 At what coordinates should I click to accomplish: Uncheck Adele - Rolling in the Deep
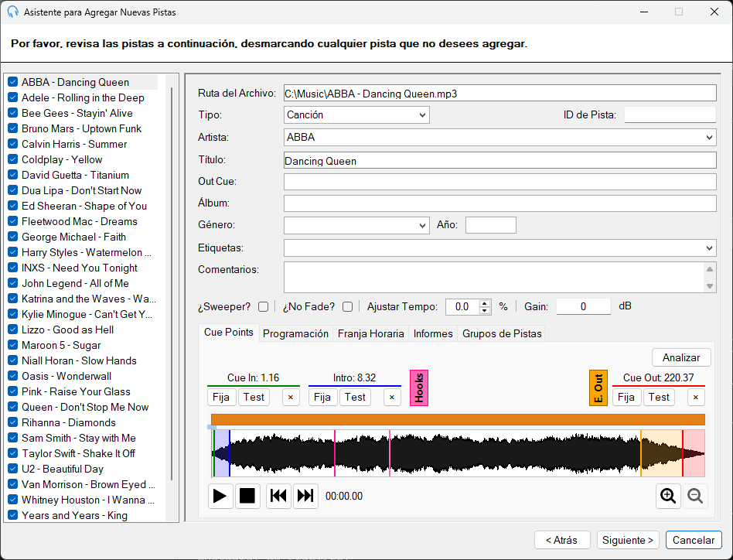coord(13,97)
